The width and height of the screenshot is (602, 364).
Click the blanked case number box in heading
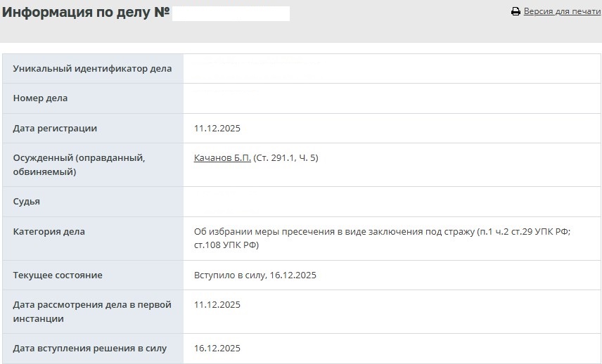point(231,13)
